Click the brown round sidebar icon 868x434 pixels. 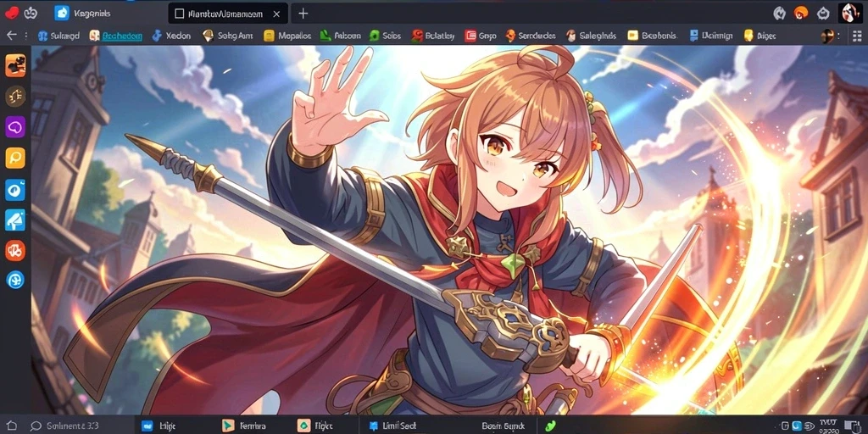point(15,97)
